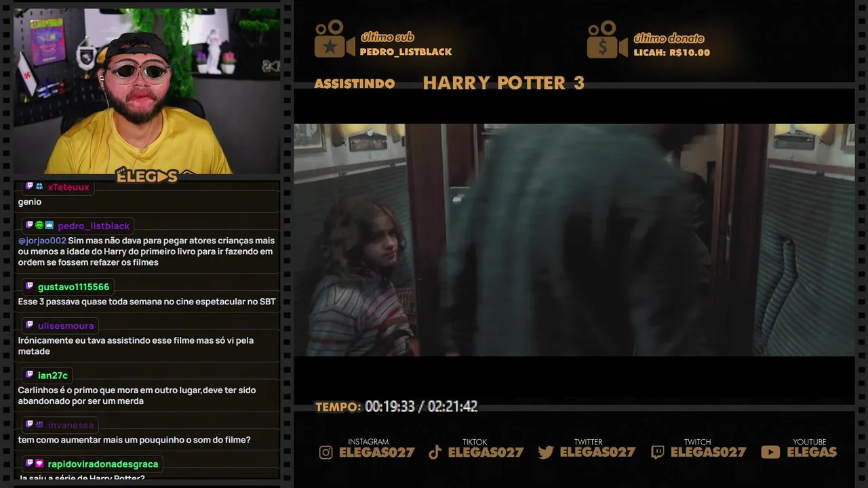Click the PEDRO_LISTBLACK last sub name

click(x=406, y=52)
